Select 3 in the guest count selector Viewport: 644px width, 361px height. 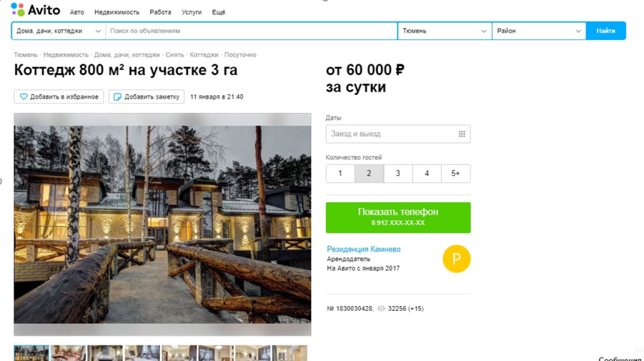(398, 173)
